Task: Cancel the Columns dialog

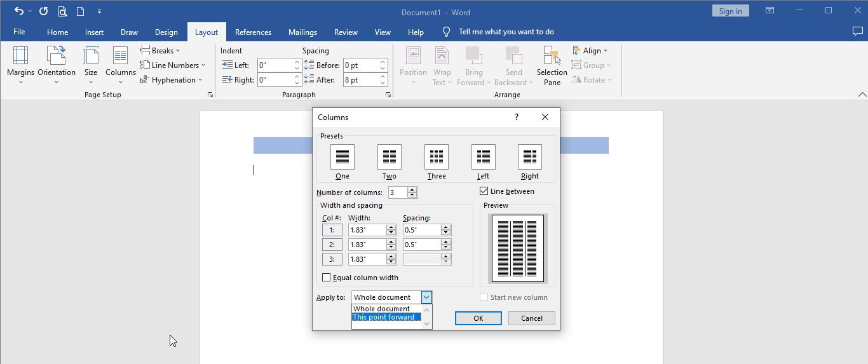Action: coord(531,318)
